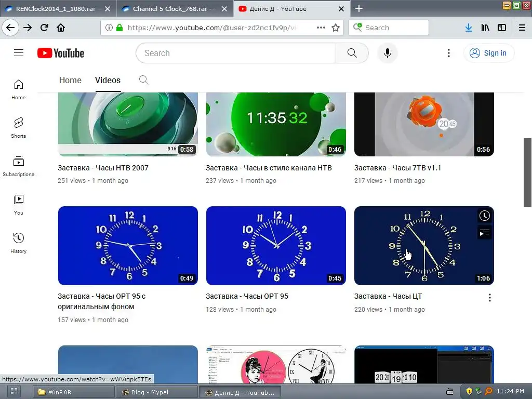Reload the current page
The image size is (532, 399).
(x=44, y=28)
